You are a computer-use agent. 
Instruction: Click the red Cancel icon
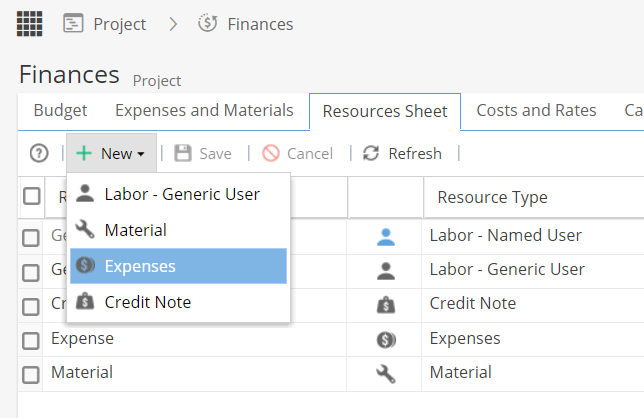coord(271,153)
